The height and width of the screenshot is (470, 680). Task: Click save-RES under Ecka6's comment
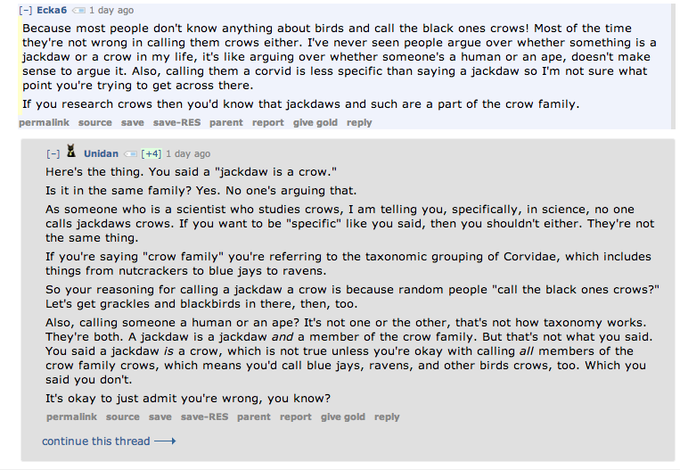pos(178,123)
